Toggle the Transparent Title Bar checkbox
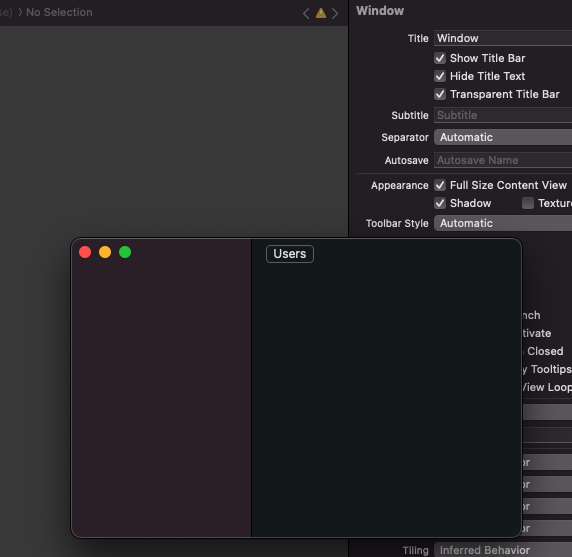572x557 pixels. pyautogui.click(x=440, y=94)
